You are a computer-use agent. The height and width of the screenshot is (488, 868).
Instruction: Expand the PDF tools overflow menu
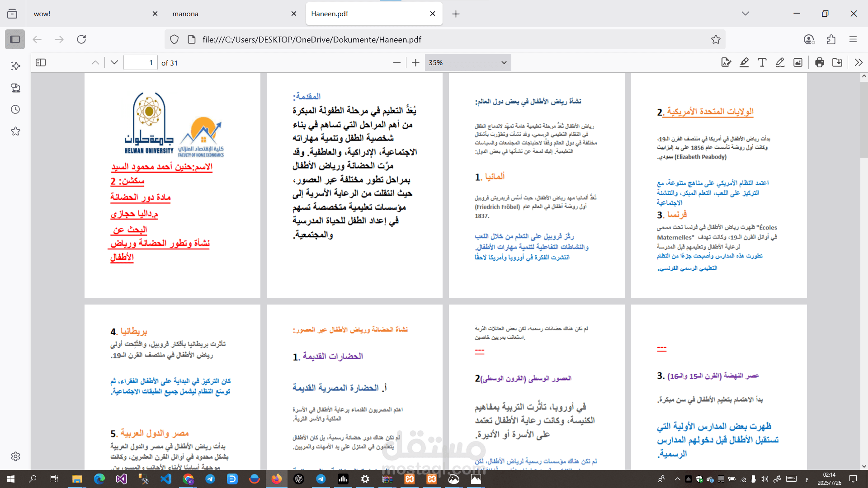pos(859,62)
